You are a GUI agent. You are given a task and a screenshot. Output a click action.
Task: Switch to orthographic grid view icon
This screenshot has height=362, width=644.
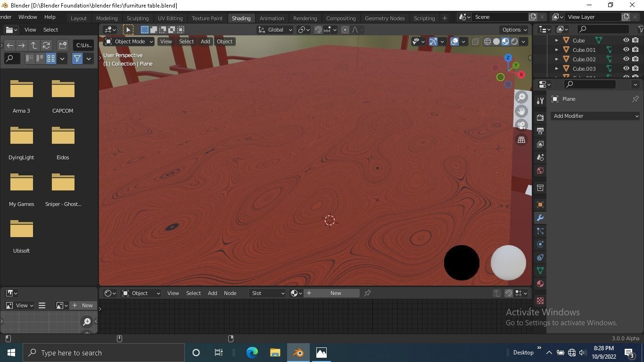click(521, 140)
